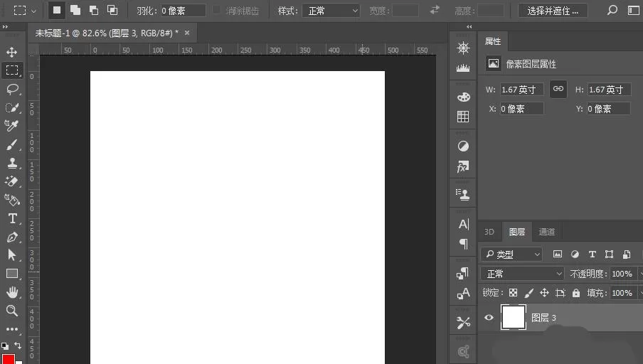Select the Clone Stamp tool

(x=12, y=163)
